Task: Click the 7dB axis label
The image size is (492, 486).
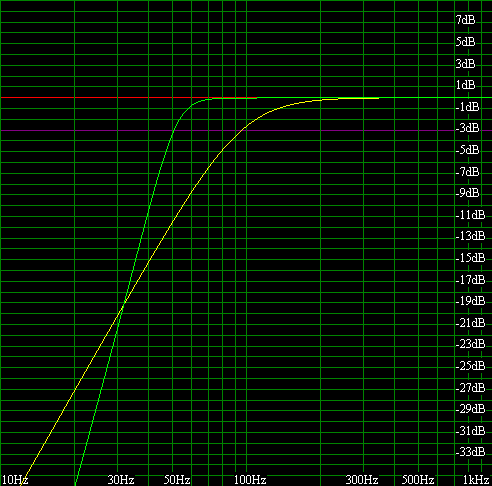Action: (465, 20)
